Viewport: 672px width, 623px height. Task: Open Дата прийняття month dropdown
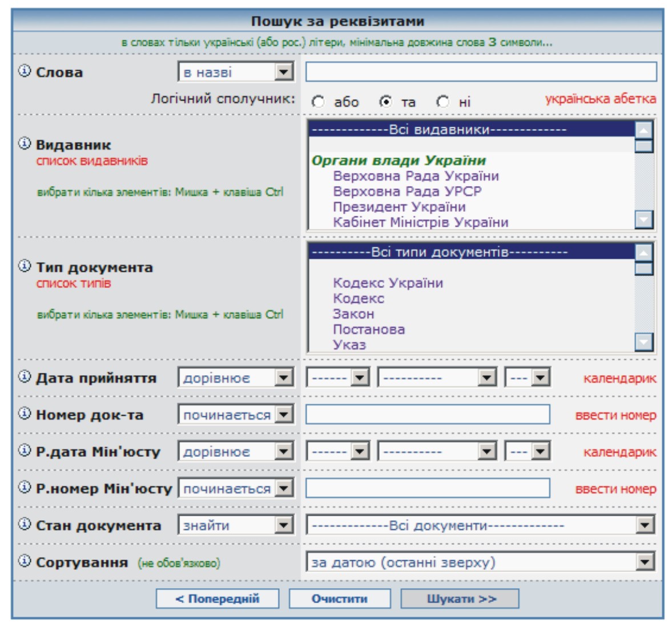437,378
